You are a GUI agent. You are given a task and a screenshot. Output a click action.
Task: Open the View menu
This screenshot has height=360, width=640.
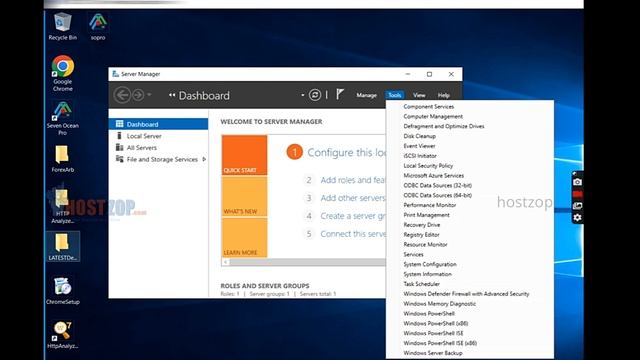(419, 95)
